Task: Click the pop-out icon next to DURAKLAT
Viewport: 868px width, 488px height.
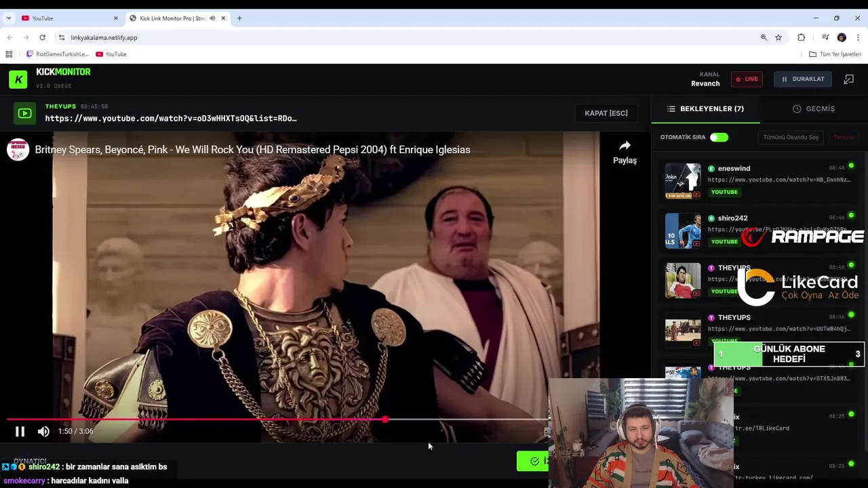Action: tap(848, 79)
